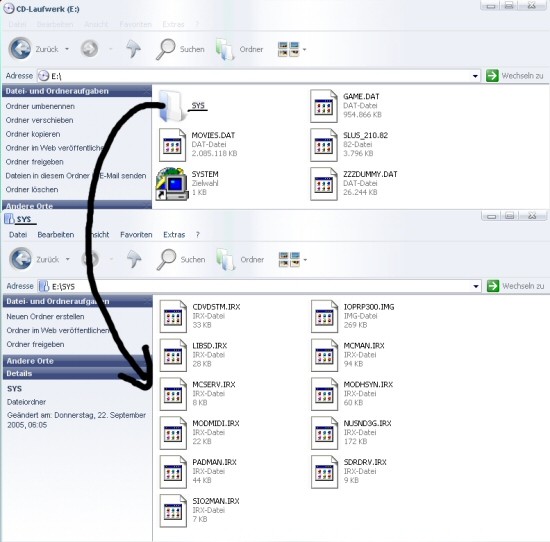Open Suchen search in SYS window toolbar
This screenshot has height=542, width=550.
click(x=181, y=260)
